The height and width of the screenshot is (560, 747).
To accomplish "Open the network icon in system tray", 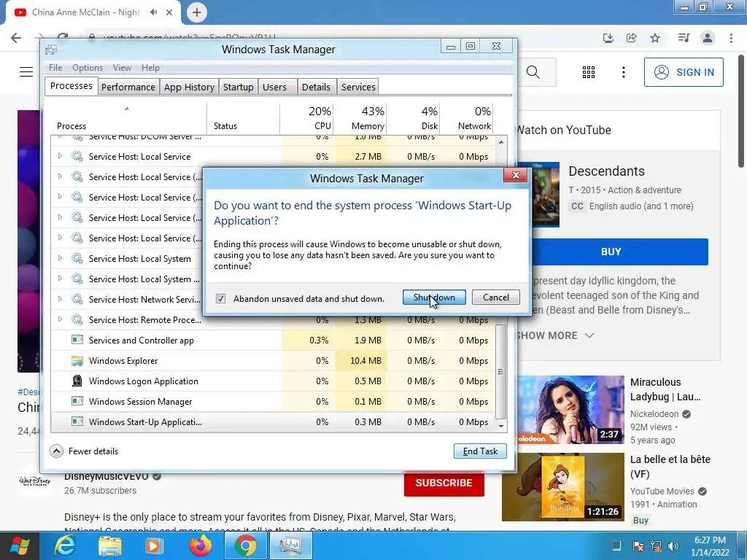I will [656, 545].
